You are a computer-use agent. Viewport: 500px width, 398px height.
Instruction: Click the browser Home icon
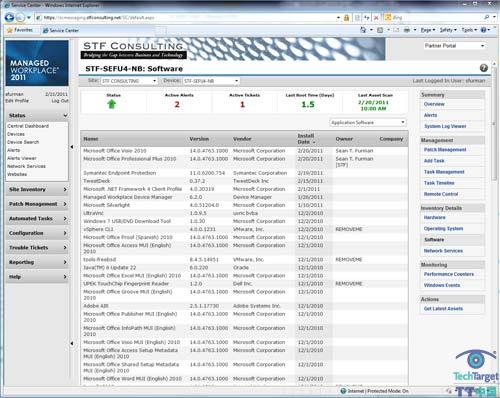click(x=363, y=30)
